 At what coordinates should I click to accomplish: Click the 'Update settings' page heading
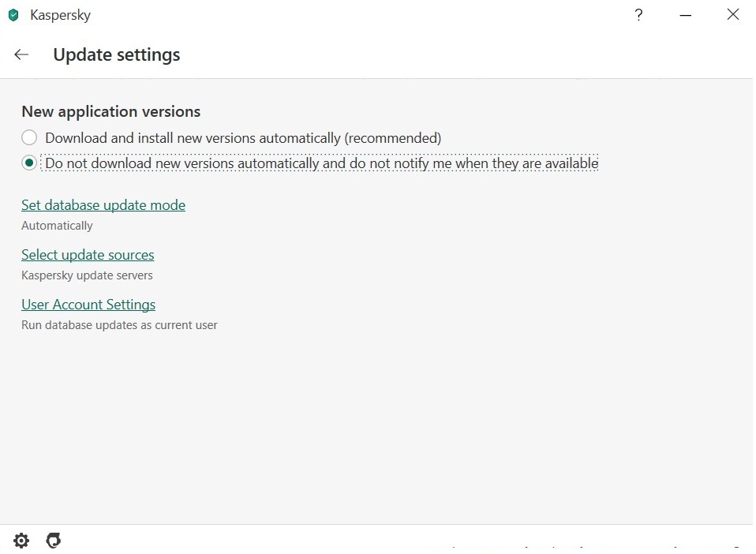click(x=117, y=54)
